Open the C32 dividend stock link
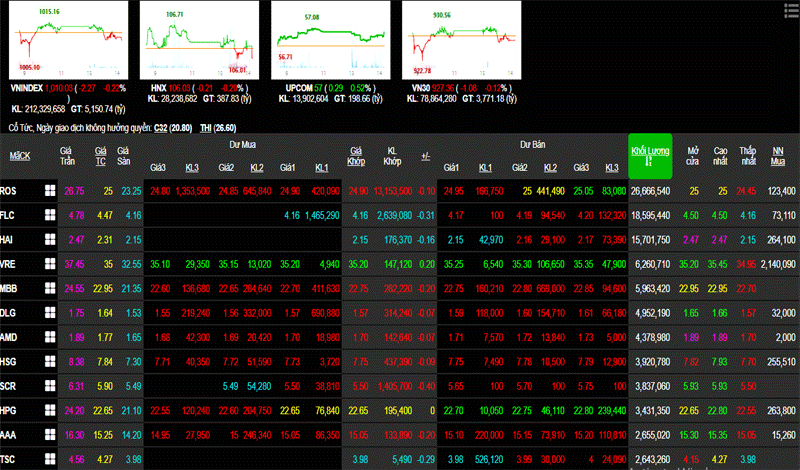Image resolution: width=800 pixels, height=470 pixels. click(161, 128)
